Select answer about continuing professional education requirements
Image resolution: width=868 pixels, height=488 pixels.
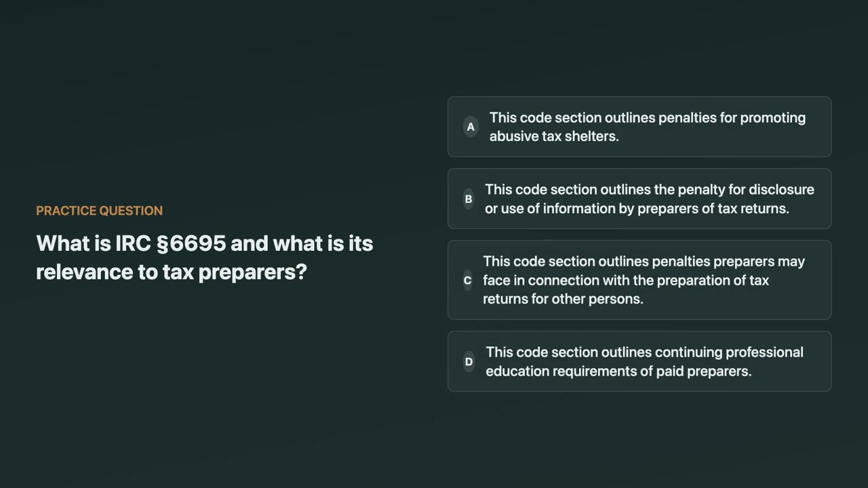click(639, 361)
